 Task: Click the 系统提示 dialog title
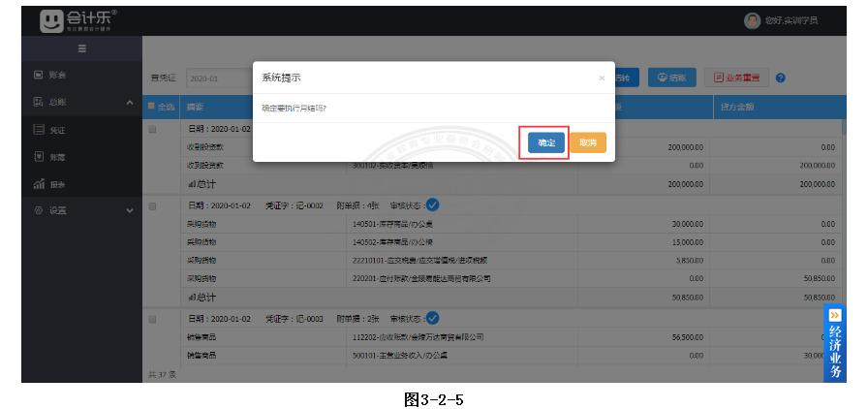tap(281, 79)
